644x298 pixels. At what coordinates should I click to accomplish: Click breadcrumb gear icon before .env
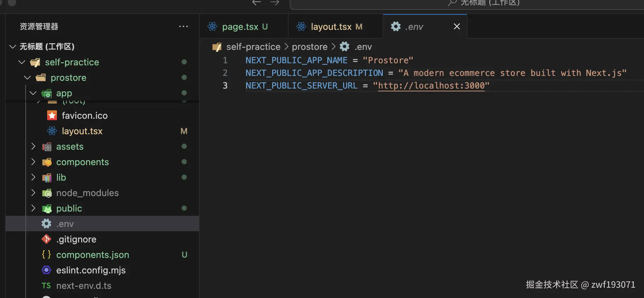point(344,46)
